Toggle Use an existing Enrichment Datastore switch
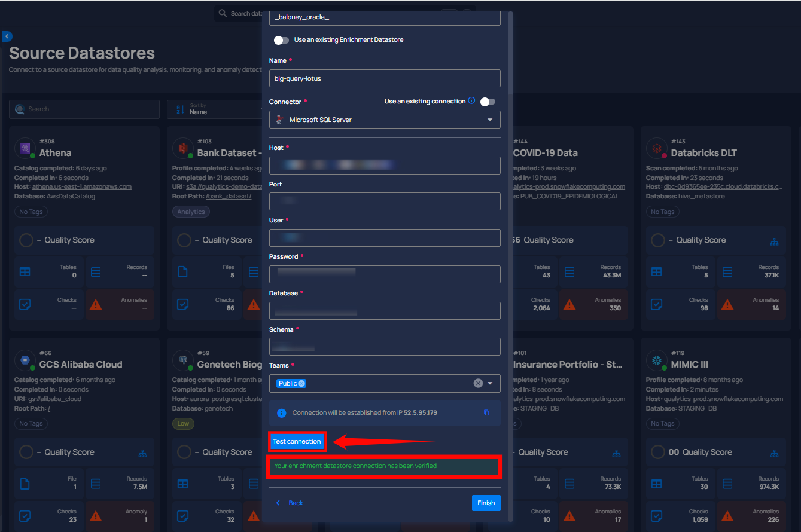Image resolution: width=801 pixels, height=532 pixels. pyautogui.click(x=281, y=40)
